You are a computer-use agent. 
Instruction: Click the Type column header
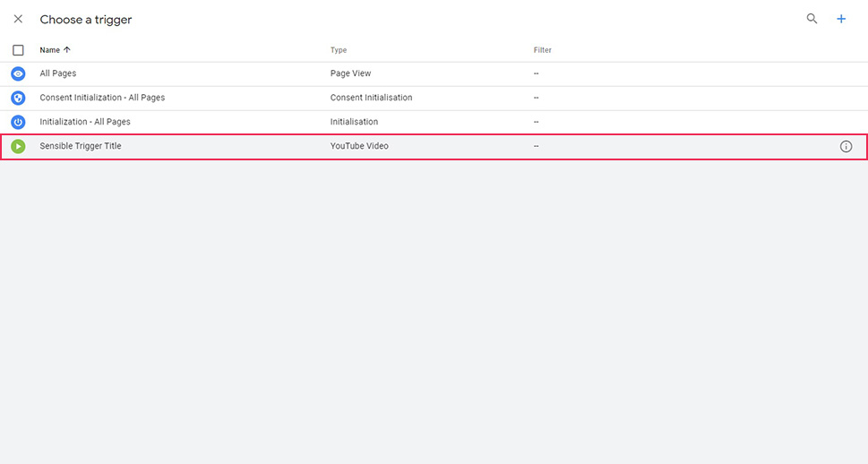(339, 50)
